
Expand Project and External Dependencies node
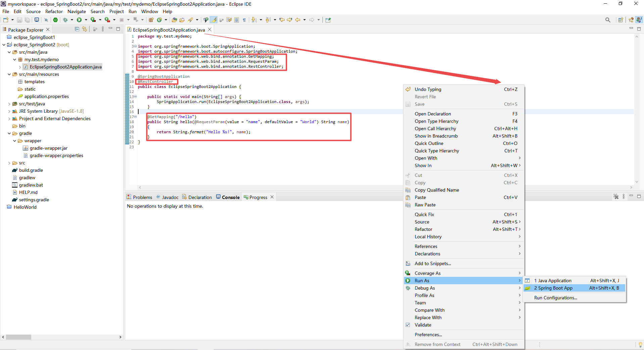click(x=9, y=118)
